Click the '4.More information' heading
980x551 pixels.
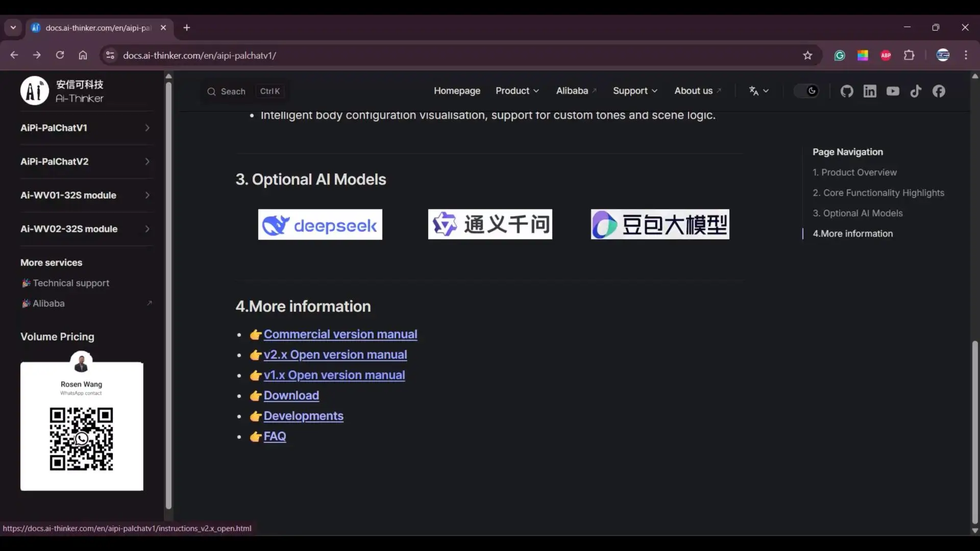[x=303, y=307]
